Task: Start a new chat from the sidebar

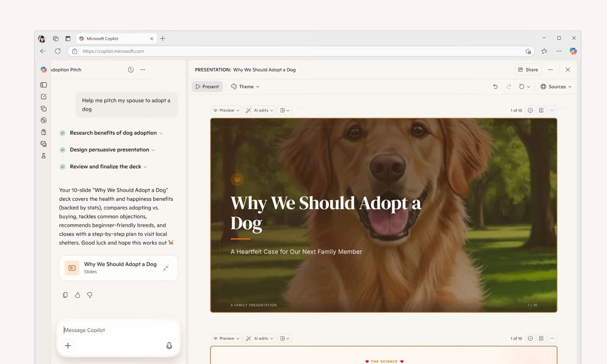Action: point(44,97)
